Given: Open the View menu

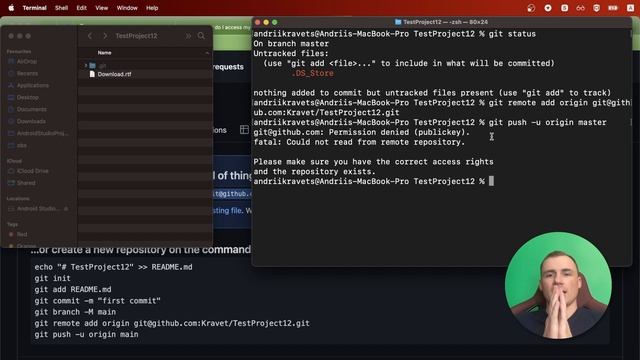Looking at the screenshot, I should [x=102, y=8].
